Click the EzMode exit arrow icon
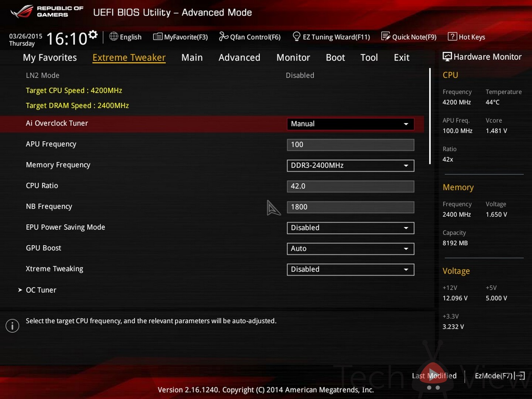 pos(520,376)
